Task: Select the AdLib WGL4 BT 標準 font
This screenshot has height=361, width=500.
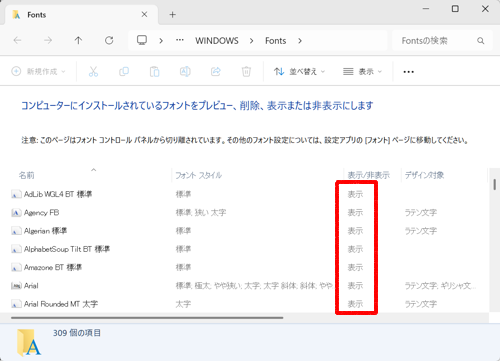Action: click(58, 194)
